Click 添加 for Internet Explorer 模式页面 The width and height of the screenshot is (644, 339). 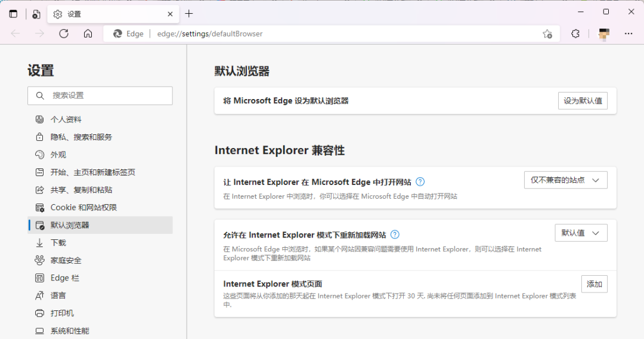click(x=595, y=284)
